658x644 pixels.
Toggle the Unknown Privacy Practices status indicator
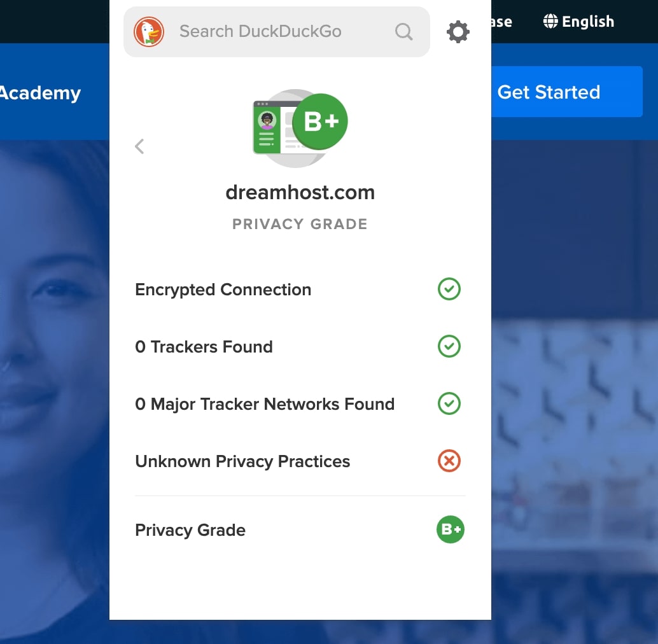tap(449, 461)
